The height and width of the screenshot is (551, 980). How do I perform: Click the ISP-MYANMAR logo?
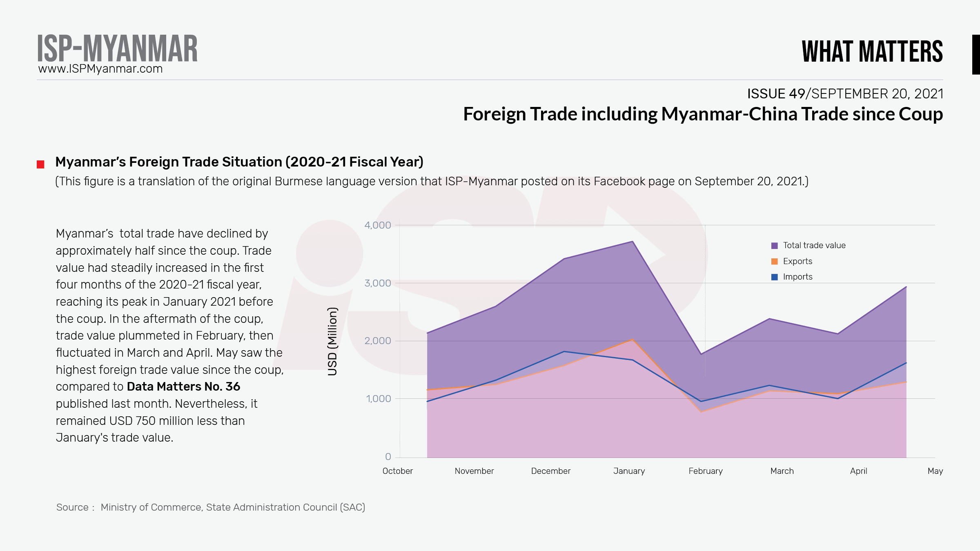click(x=117, y=48)
